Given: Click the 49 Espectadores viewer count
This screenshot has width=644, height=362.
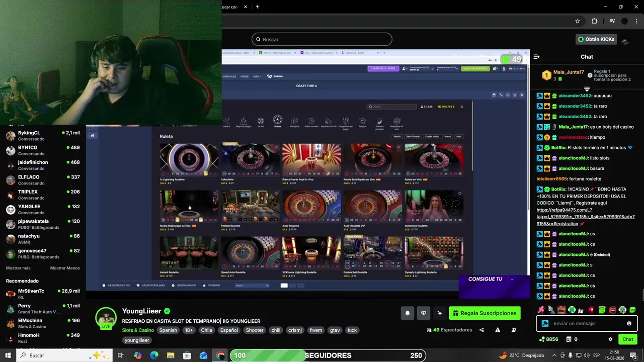Looking at the screenshot, I should point(449,330).
